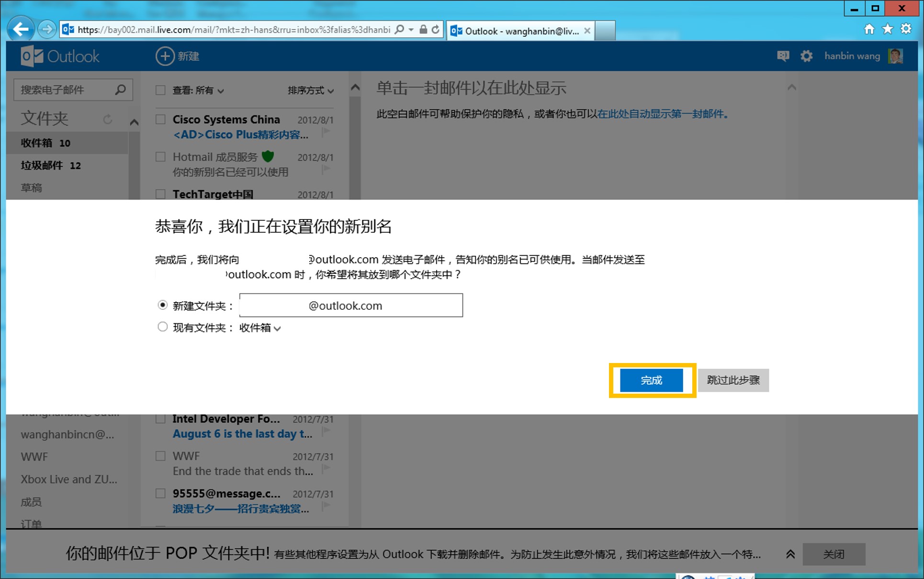Click the favorites star icon
Viewport: 924px width, 579px height.
point(888,29)
